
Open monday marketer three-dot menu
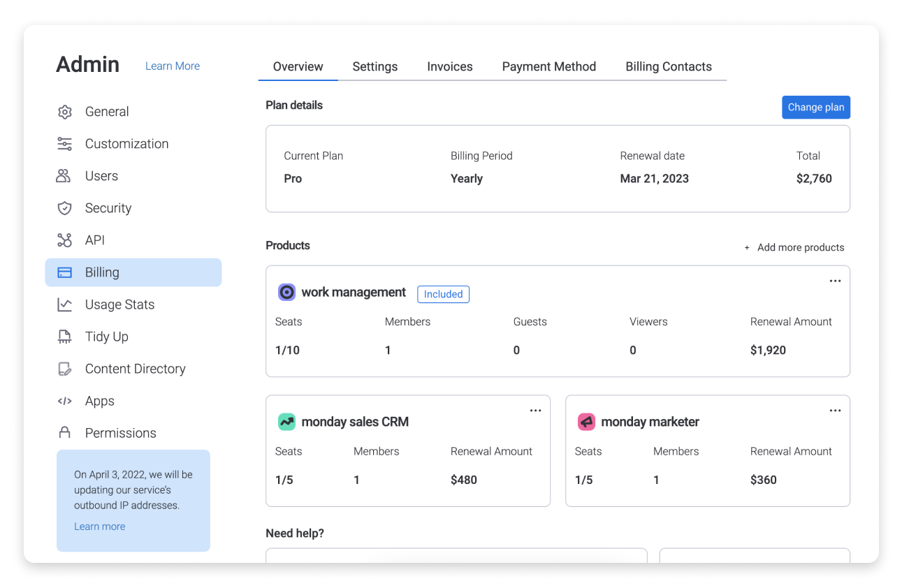(x=835, y=411)
